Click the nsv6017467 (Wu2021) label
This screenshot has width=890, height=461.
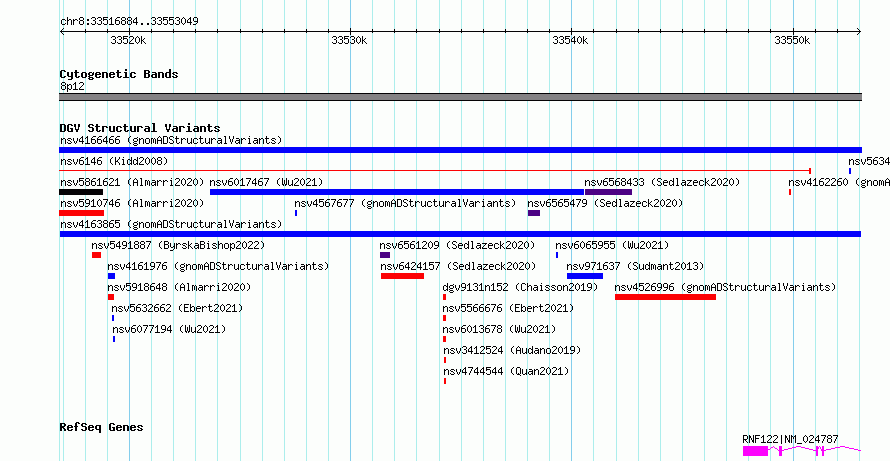click(x=266, y=182)
